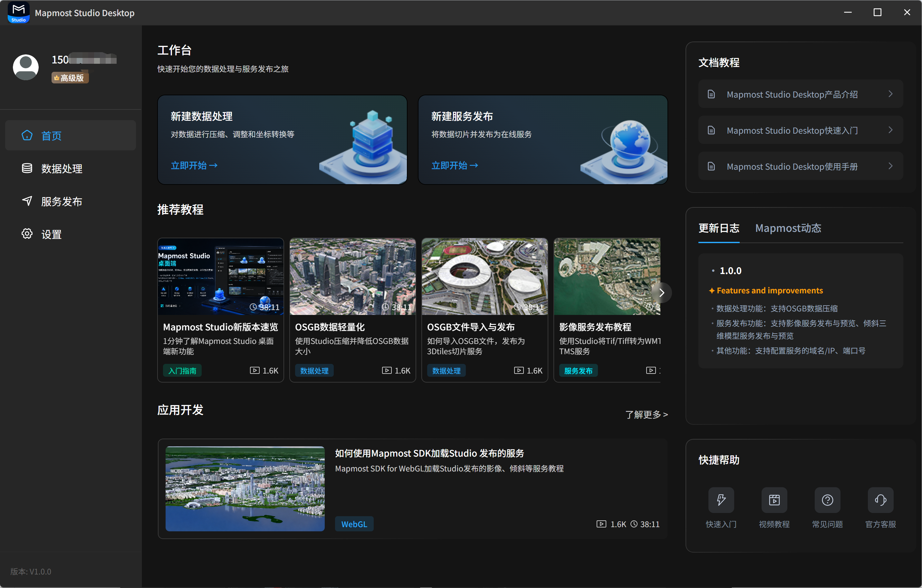Click the WebGL tag
Viewport: 922px width, 588px height.
tap(354, 524)
